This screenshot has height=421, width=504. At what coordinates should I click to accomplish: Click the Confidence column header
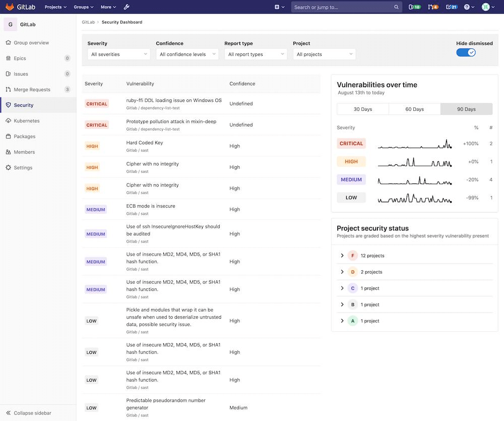[242, 84]
